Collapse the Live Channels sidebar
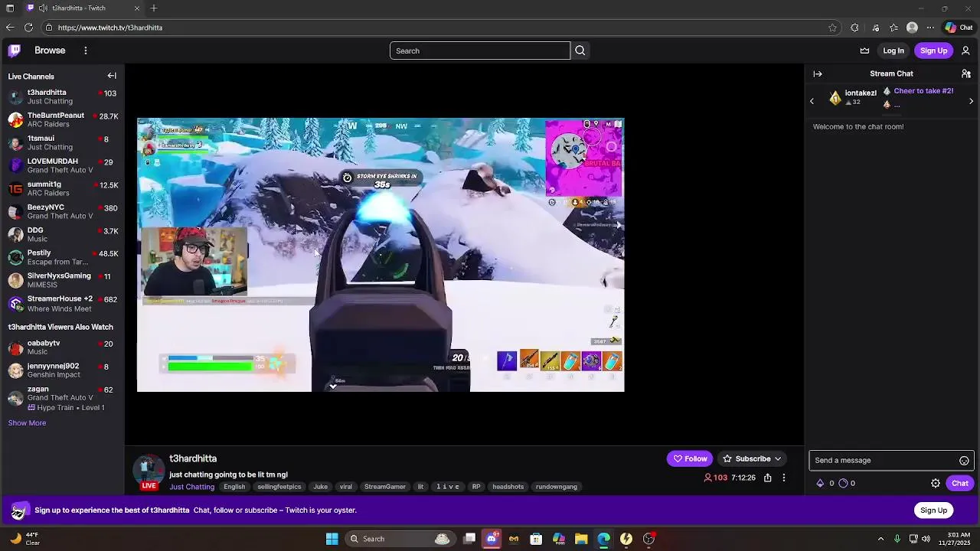The width and height of the screenshot is (980, 551). click(x=112, y=76)
